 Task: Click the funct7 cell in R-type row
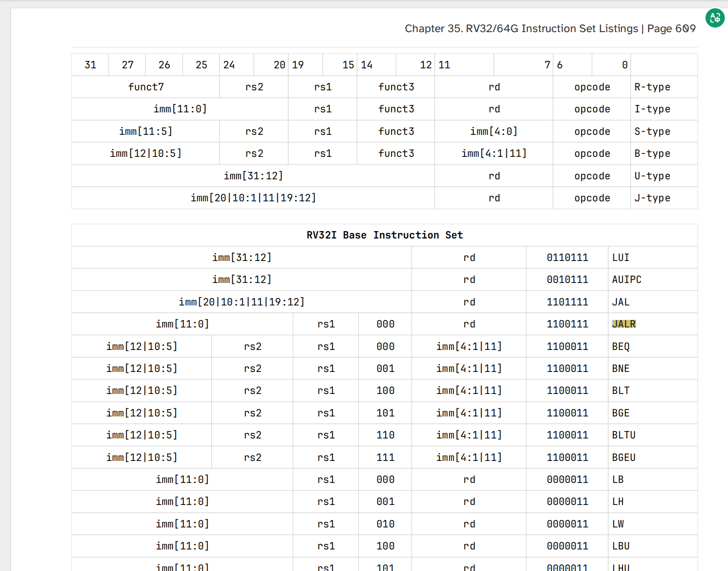point(146,87)
